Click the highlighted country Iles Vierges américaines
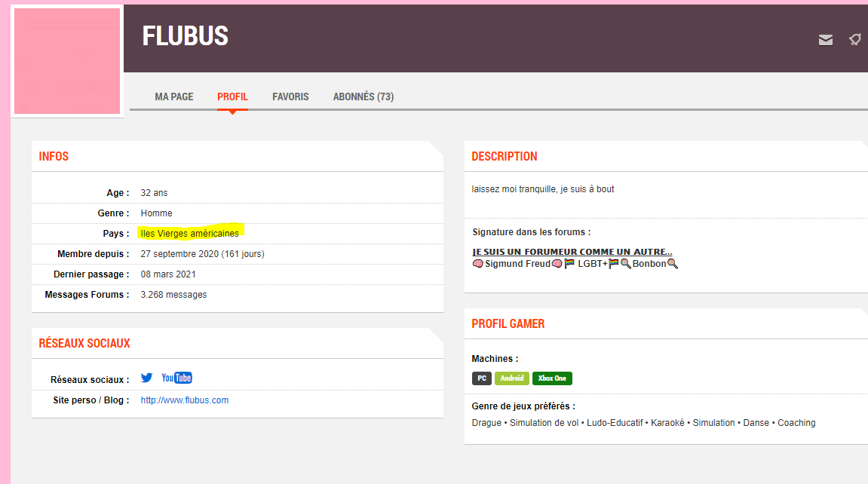Image resolution: width=868 pixels, height=484 pixels. [189, 234]
